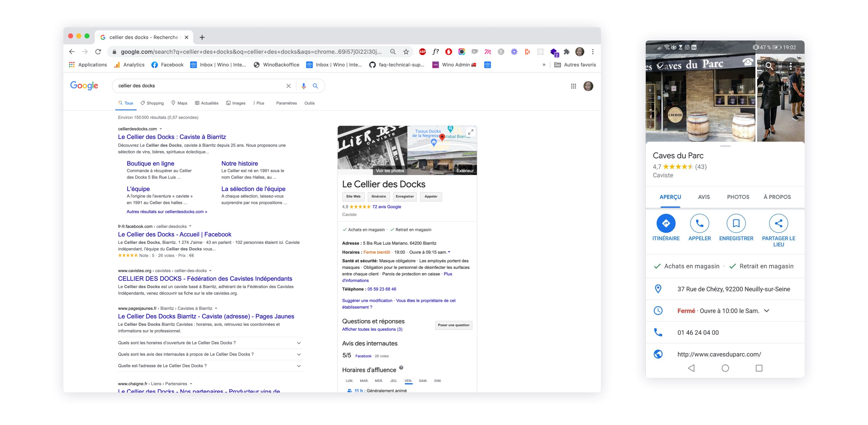Clear the Google search box with X
This screenshot has height=425, width=868.
[288, 86]
